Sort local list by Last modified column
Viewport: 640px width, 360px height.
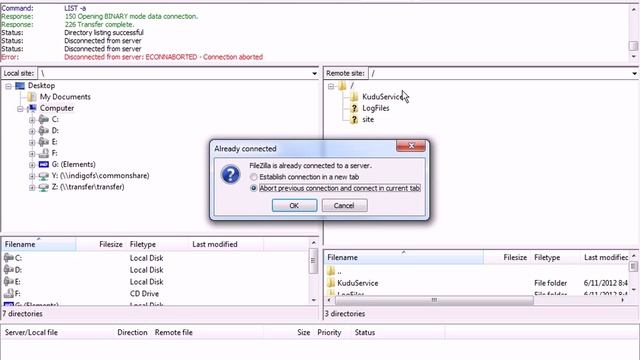coord(226,244)
